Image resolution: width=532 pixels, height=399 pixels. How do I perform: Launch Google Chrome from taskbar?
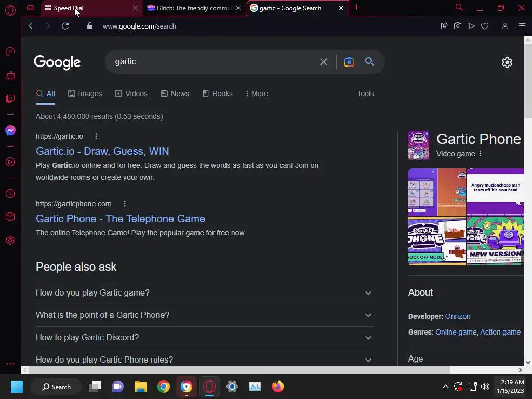coord(164,387)
